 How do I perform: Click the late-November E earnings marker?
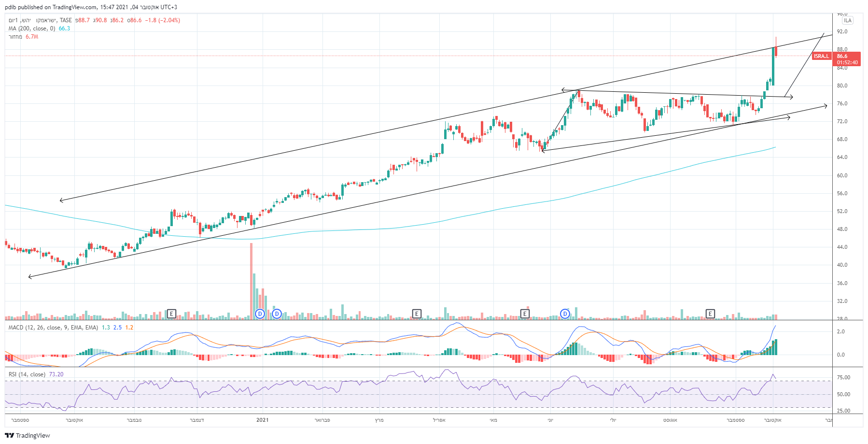(171, 314)
